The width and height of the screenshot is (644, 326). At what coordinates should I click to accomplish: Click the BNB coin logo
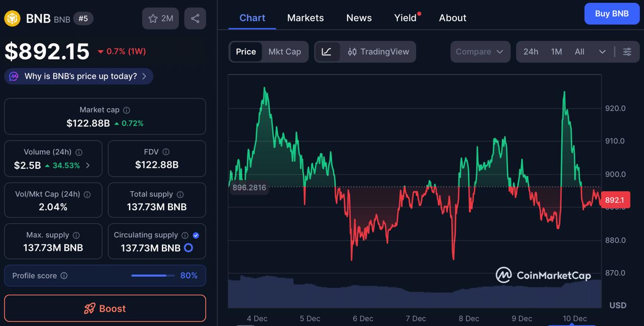click(x=12, y=19)
